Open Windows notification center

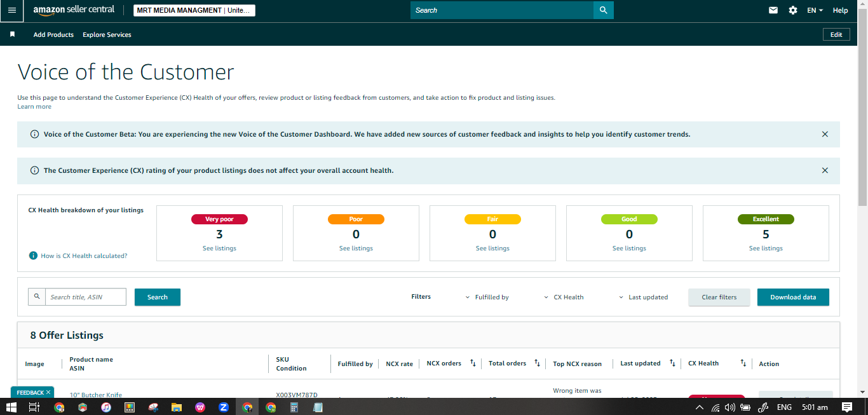[846, 407]
